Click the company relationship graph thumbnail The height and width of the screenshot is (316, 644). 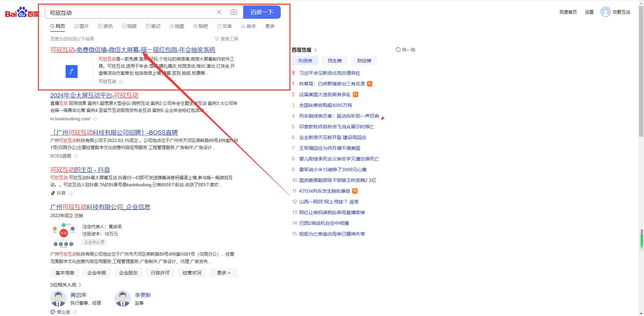[64, 235]
